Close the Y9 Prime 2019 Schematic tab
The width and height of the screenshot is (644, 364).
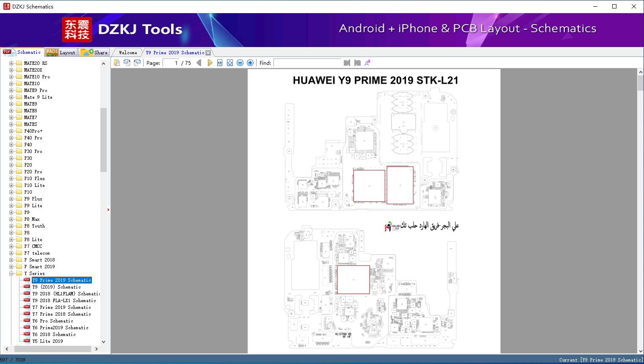point(208,53)
